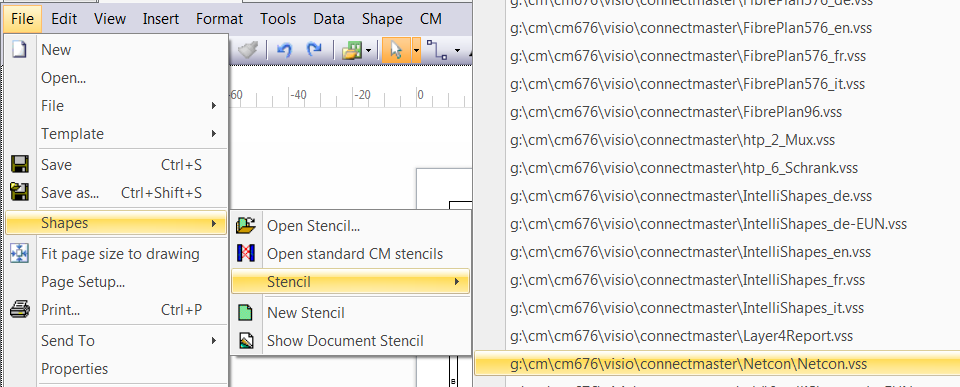Image resolution: width=960 pixels, height=387 pixels.
Task: Click the Open standard CM stencils icon
Action: 246,253
